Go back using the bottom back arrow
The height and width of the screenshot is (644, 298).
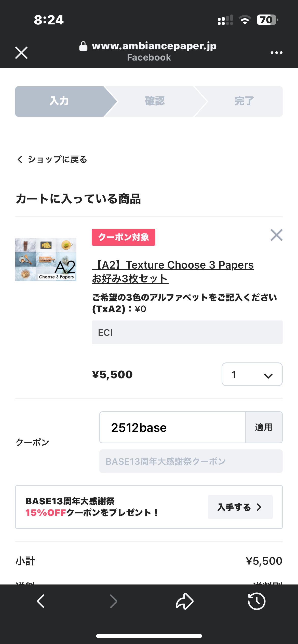click(41, 601)
